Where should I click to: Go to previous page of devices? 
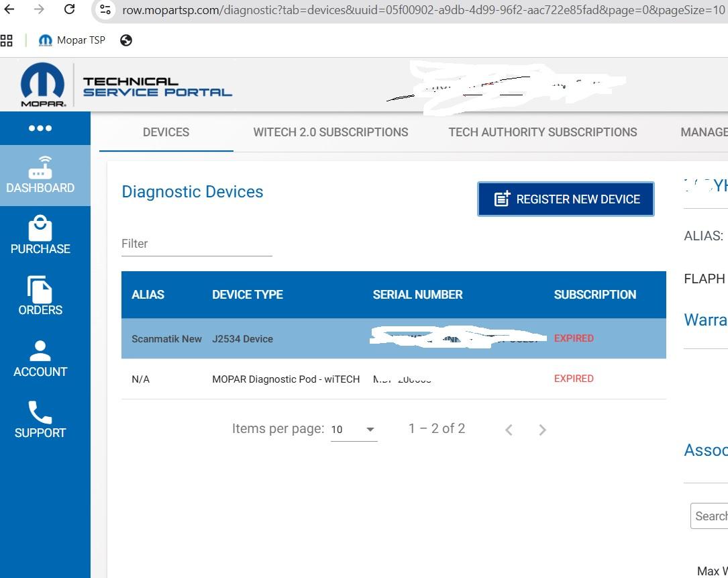pyautogui.click(x=509, y=430)
